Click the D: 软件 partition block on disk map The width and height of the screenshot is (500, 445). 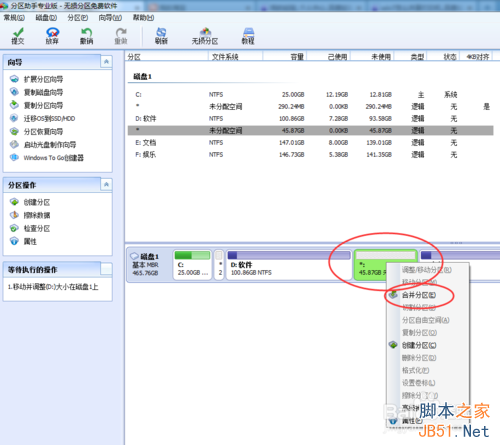pos(289,265)
